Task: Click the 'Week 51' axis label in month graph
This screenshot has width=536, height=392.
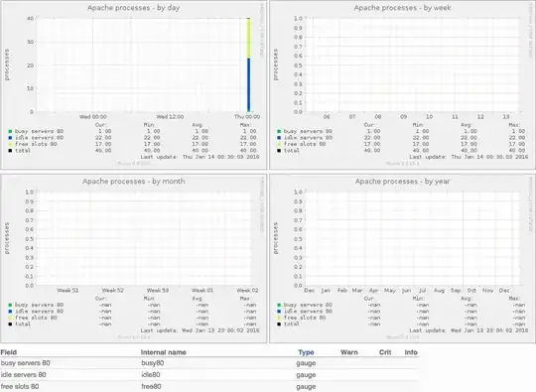Action: (67, 291)
